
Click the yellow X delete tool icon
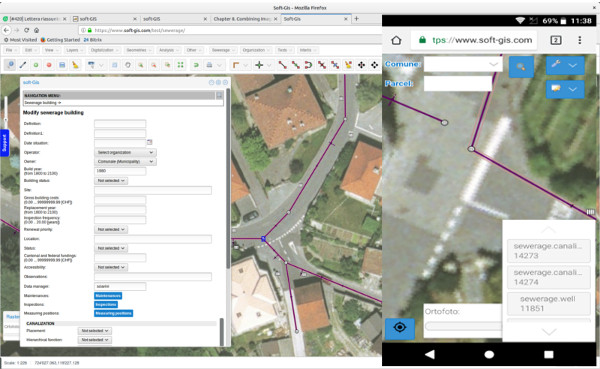[348, 65]
